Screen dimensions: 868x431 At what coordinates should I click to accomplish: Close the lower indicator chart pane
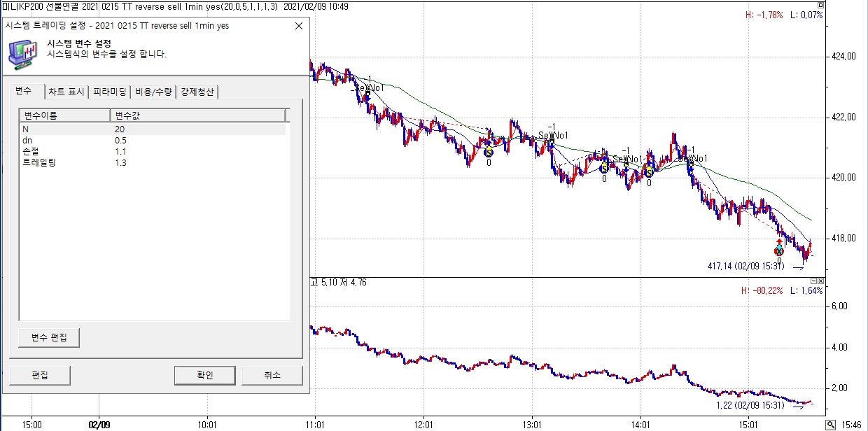820,280
